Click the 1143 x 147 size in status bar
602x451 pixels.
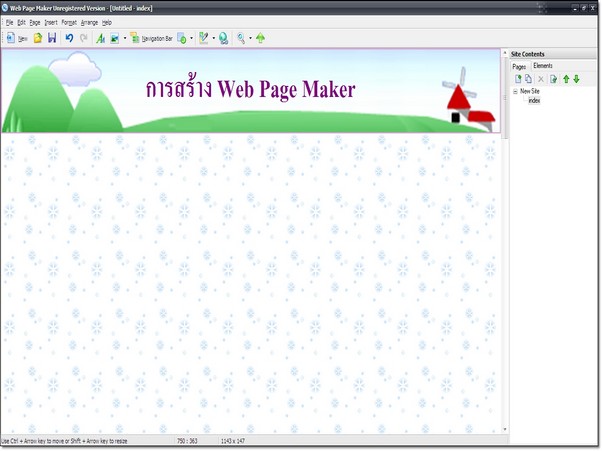click(x=232, y=441)
